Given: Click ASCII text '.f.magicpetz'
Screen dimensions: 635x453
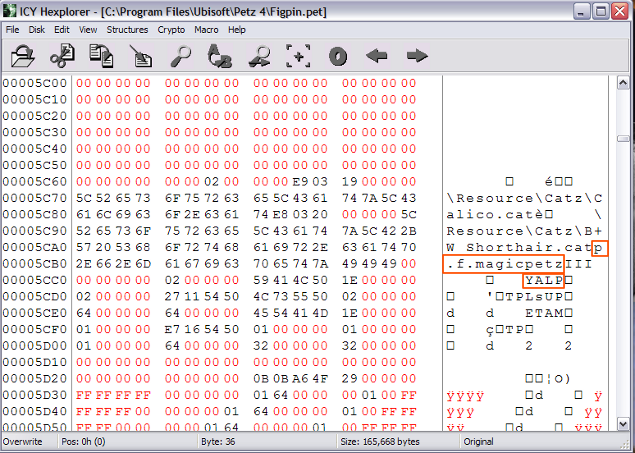Looking at the screenshot, I should point(505,264).
